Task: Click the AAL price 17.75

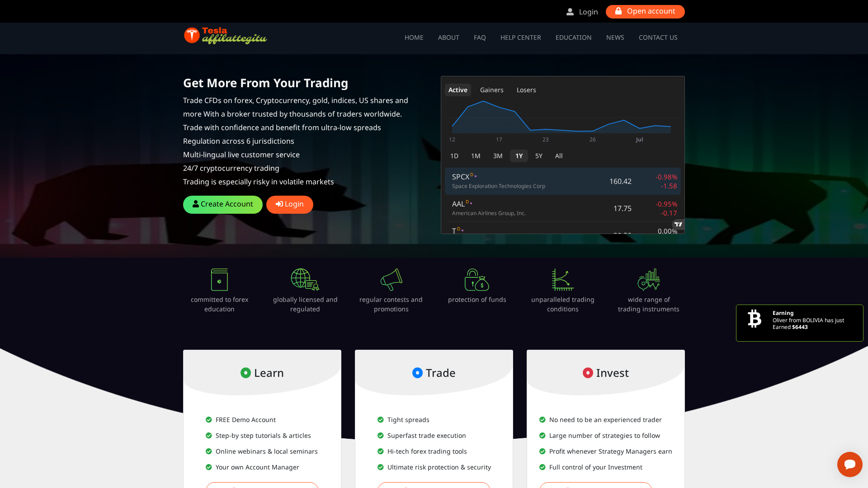Action: [x=623, y=208]
